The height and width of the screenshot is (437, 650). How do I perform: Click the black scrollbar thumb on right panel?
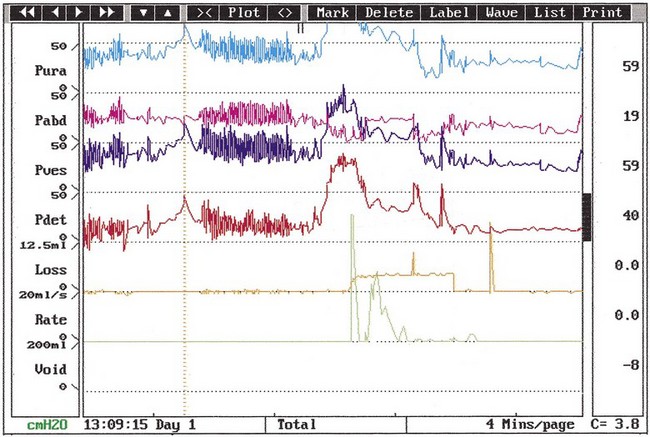pos(587,217)
